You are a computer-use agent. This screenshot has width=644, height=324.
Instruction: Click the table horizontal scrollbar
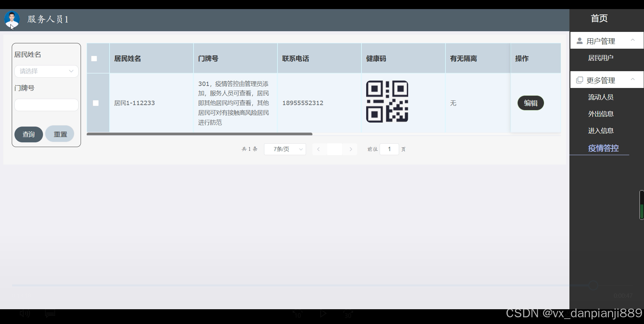tap(200, 134)
